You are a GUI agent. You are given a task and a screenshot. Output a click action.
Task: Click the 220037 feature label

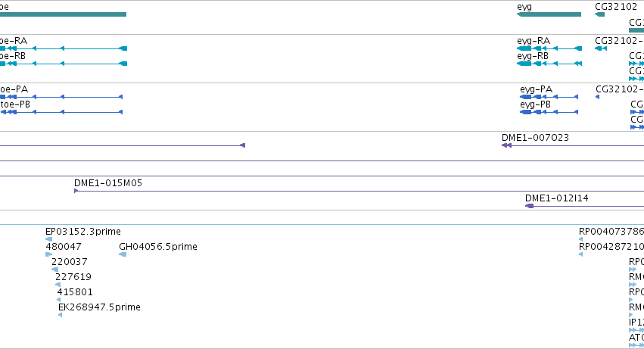pyautogui.click(x=70, y=262)
